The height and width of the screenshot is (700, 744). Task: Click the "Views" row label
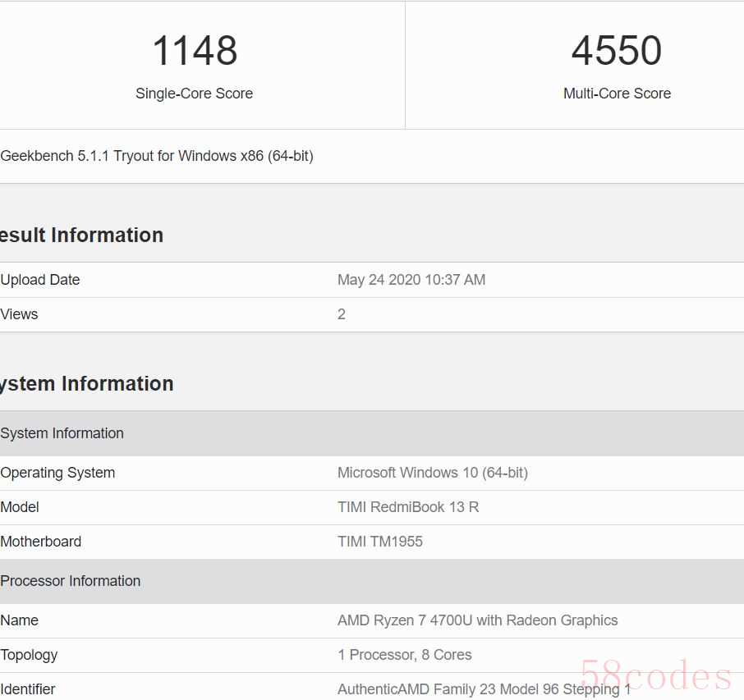(x=19, y=314)
